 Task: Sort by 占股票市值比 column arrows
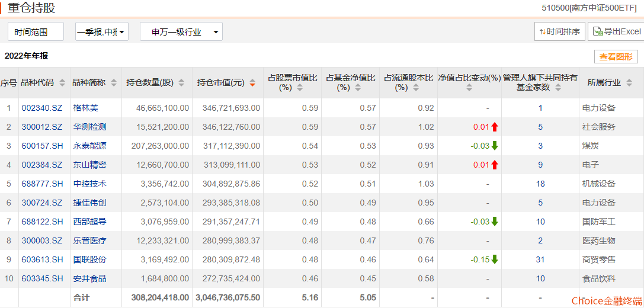[300, 88]
